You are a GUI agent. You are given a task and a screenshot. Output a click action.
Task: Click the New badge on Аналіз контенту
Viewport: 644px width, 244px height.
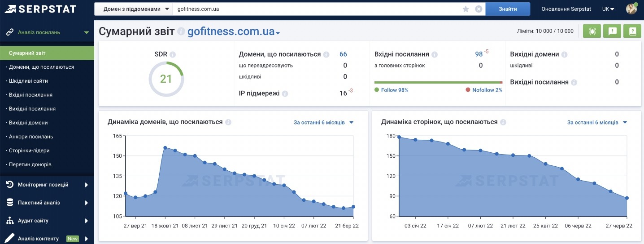[x=73, y=239]
